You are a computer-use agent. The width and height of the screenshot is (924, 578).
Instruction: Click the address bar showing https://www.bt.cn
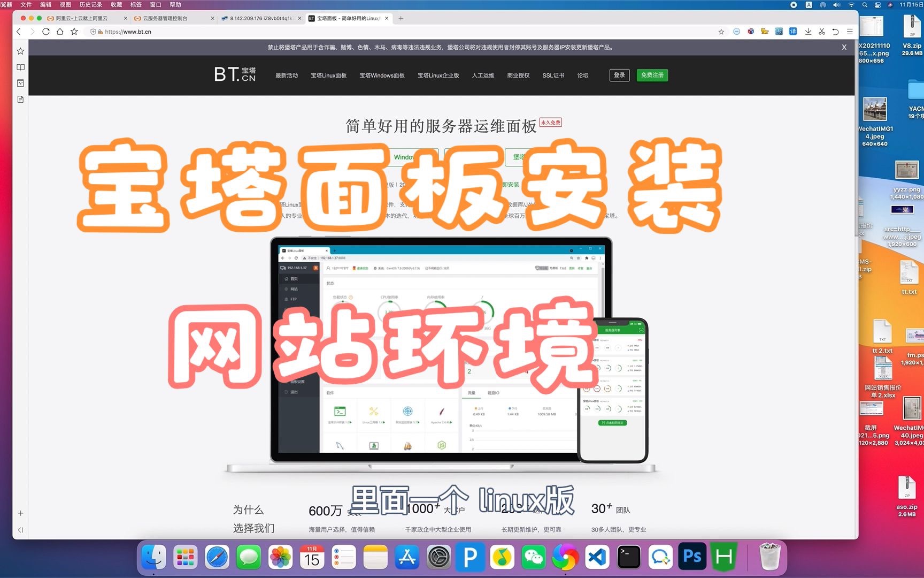pos(128,32)
